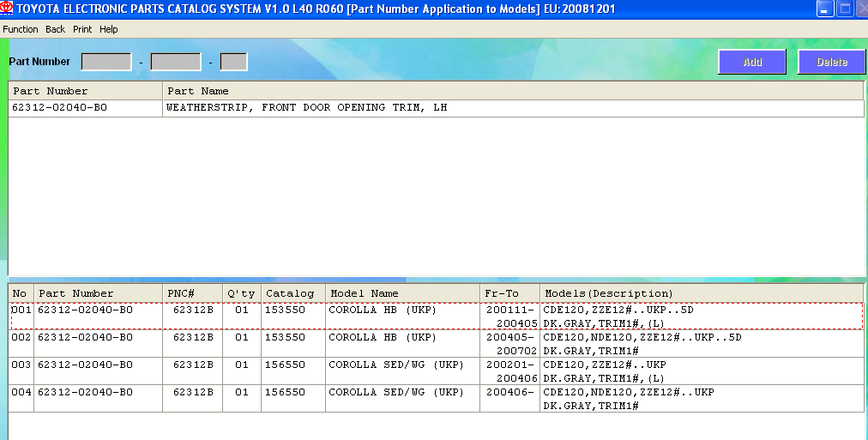Click the Toyota logo icon in title bar

7,9
